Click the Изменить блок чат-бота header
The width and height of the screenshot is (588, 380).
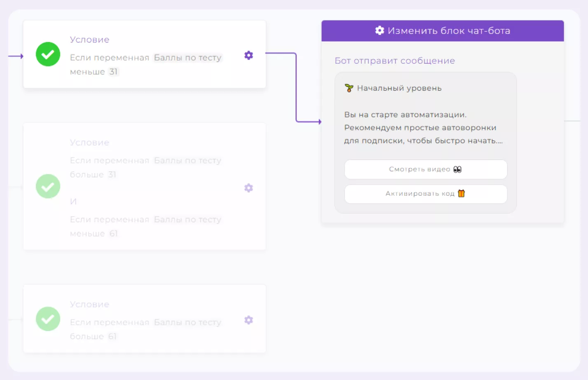pyautogui.click(x=443, y=31)
